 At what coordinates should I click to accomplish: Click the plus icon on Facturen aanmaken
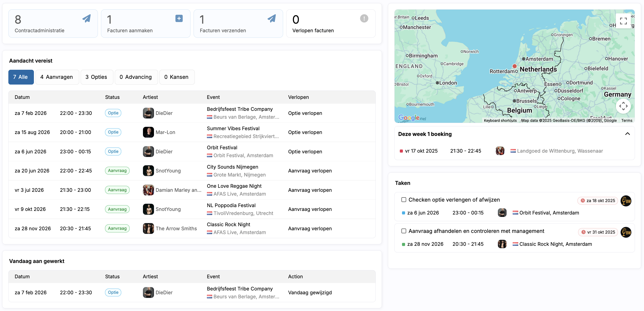coord(179,18)
